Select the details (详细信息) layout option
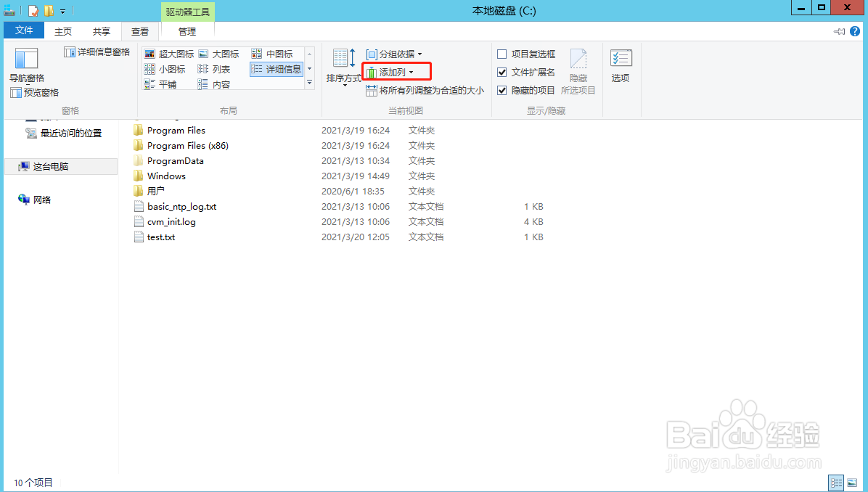Screen dimensions: 868x492 pos(277,69)
